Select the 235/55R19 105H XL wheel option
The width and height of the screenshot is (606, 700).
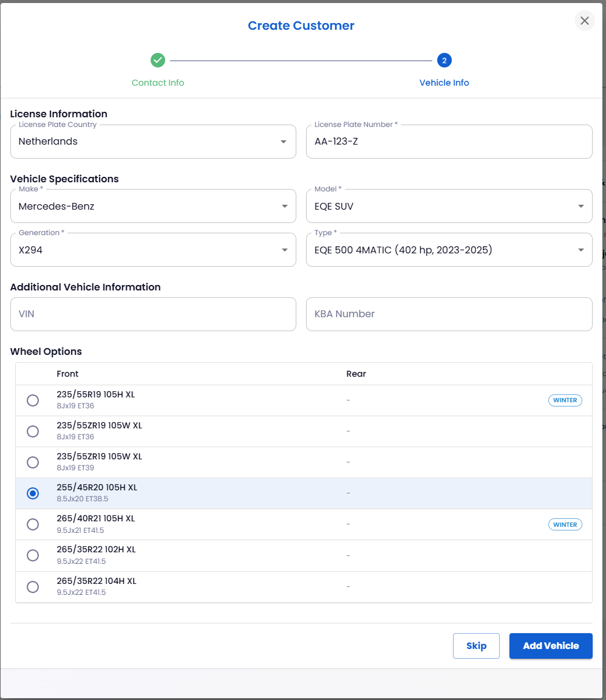pyautogui.click(x=33, y=400)
